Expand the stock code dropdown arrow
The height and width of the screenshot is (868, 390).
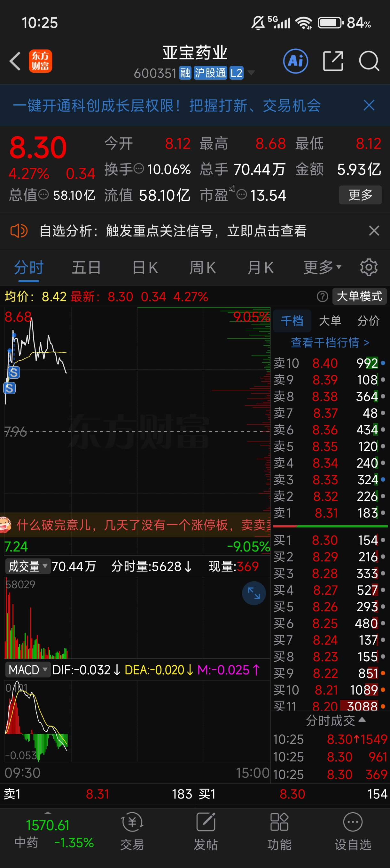251,73
